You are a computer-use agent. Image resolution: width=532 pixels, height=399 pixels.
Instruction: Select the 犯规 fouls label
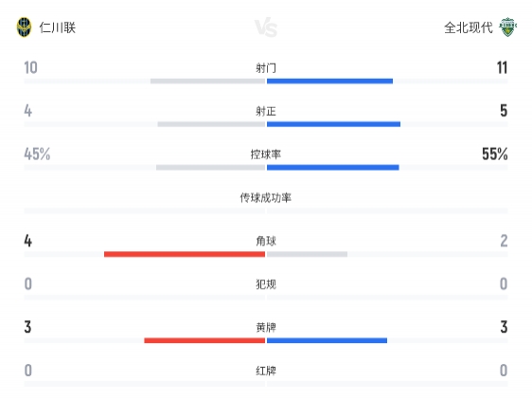pyautogui.click(x=266, y=284)
